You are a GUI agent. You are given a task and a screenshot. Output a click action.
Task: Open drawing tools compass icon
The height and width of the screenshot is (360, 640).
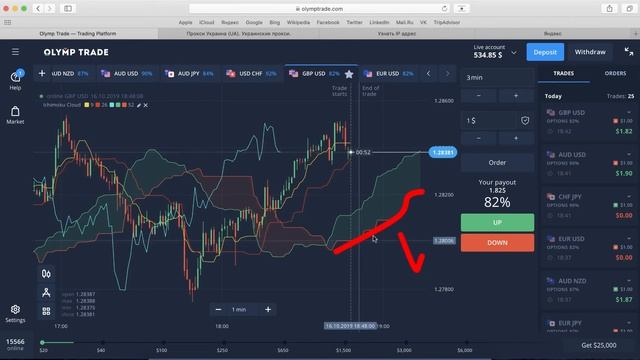click(46, 292)
